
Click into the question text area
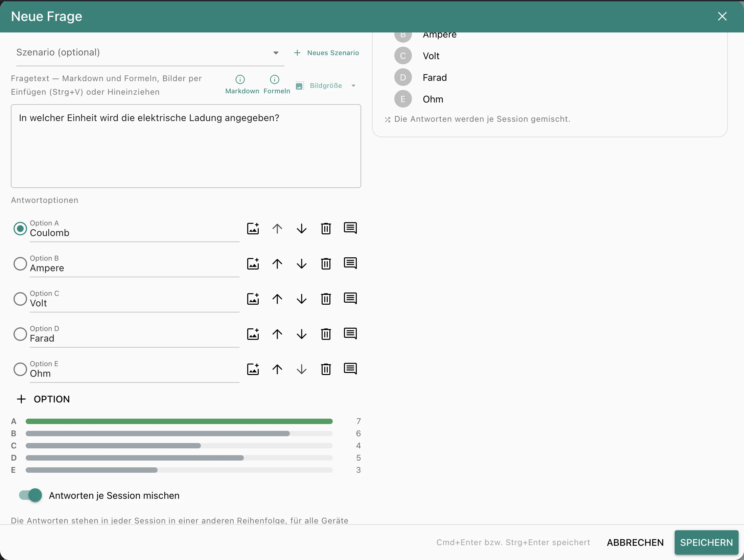point(186,146)
